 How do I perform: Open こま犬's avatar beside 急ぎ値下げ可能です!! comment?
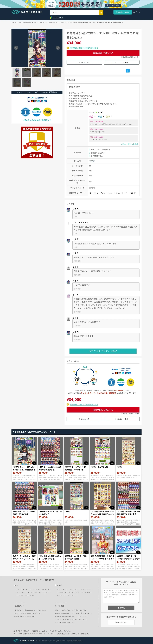click(68, 210)
